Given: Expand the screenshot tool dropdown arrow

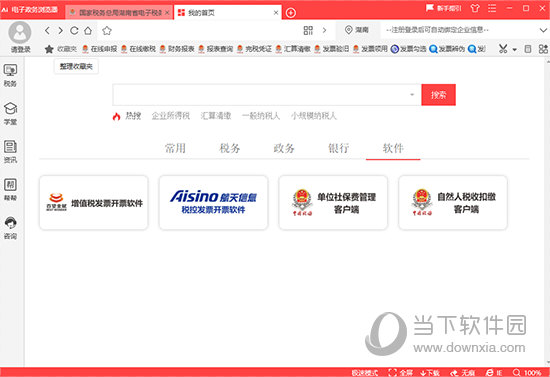Looking at the screenshot, I should (x=515, y=49).
